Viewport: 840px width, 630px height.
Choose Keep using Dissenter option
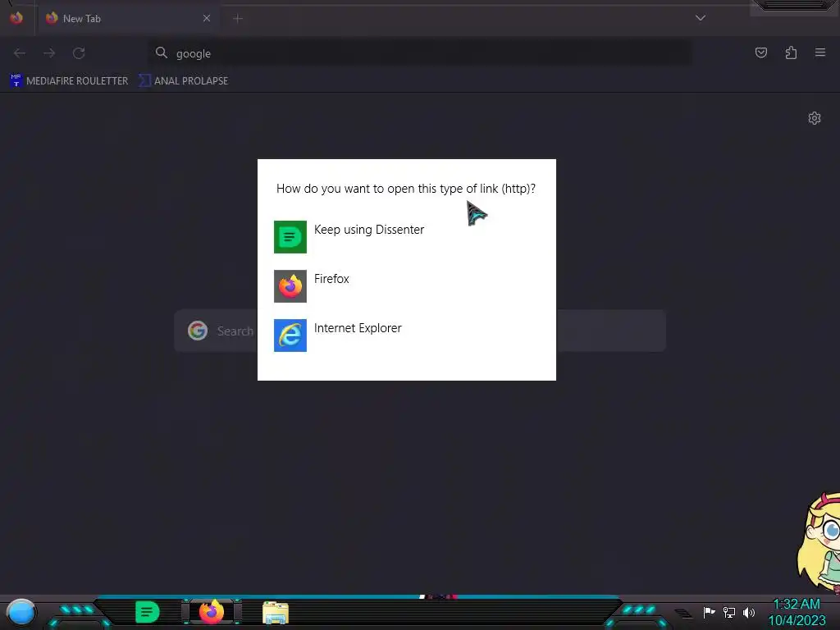(x=407, y=237)
